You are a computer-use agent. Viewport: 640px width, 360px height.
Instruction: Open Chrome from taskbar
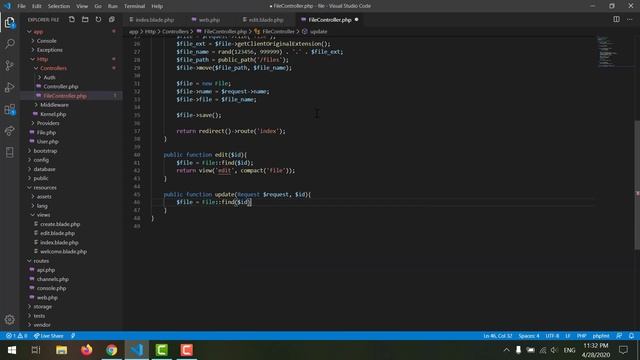111,350
